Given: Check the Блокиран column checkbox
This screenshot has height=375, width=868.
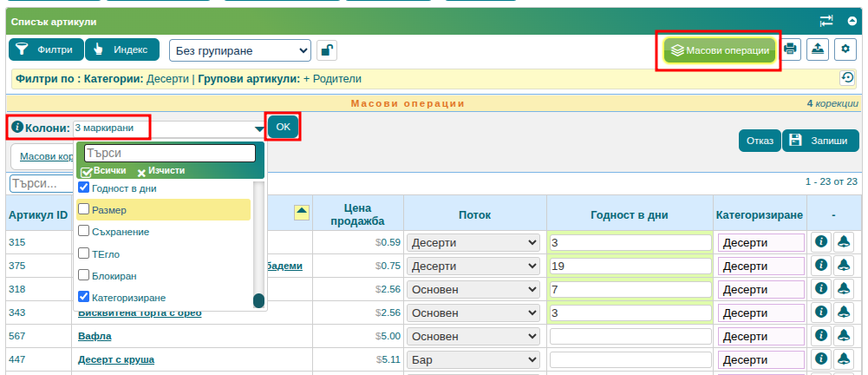Looking at the screenshot, I should click(x=84, y=275).
